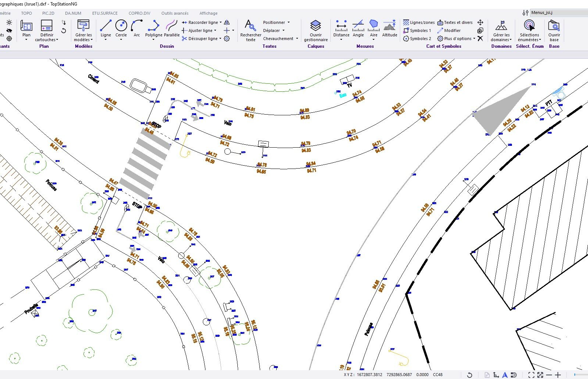Open the Plus d'options dropdown
The height and width of the screenshot is (379, 588).
pos(474,39)
